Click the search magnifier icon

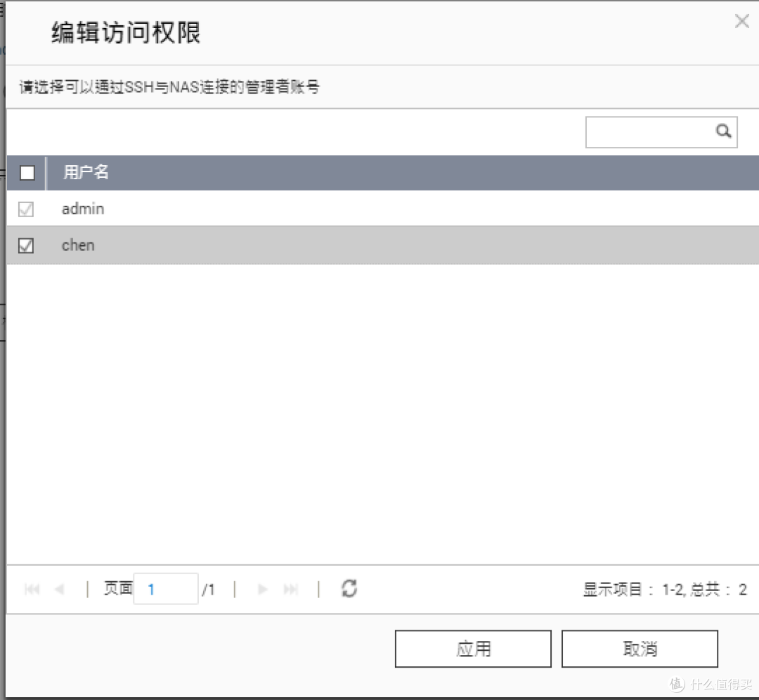(x=723, y=131)
